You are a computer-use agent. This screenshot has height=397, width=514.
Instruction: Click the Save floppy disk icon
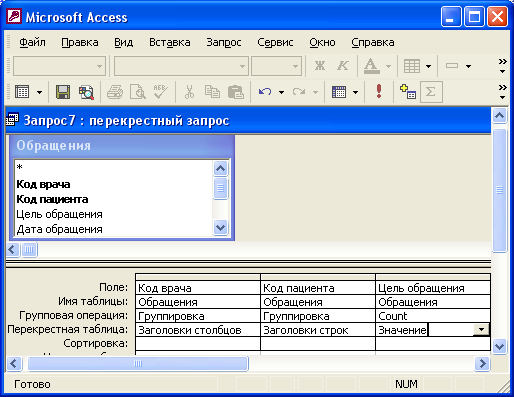point(63,92)
